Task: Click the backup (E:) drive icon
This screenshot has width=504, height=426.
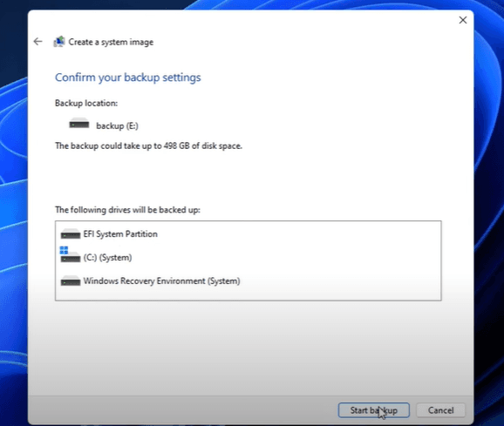Action: click(79, 124)
